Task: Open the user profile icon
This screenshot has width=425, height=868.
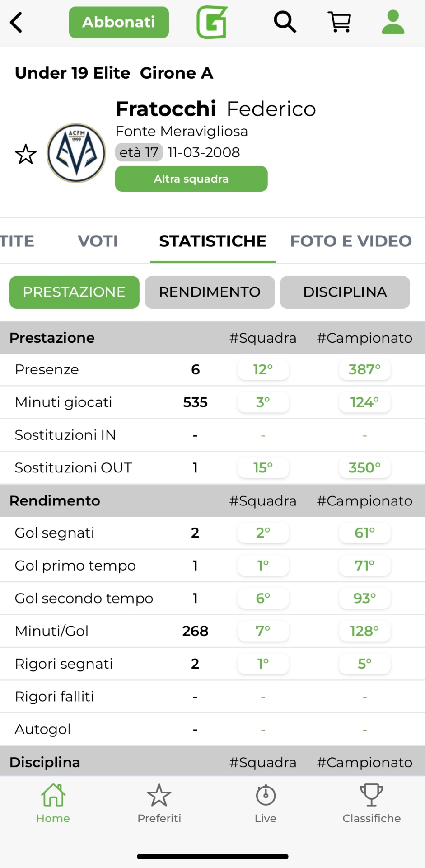Action: click(393, 22)
